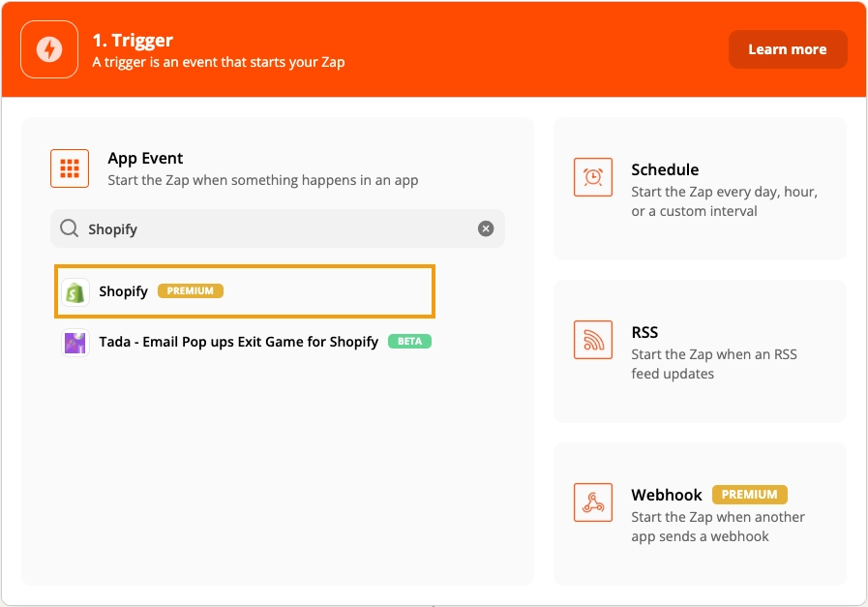
Task: Click the RSS feed icon
Action: click(593, 340)
